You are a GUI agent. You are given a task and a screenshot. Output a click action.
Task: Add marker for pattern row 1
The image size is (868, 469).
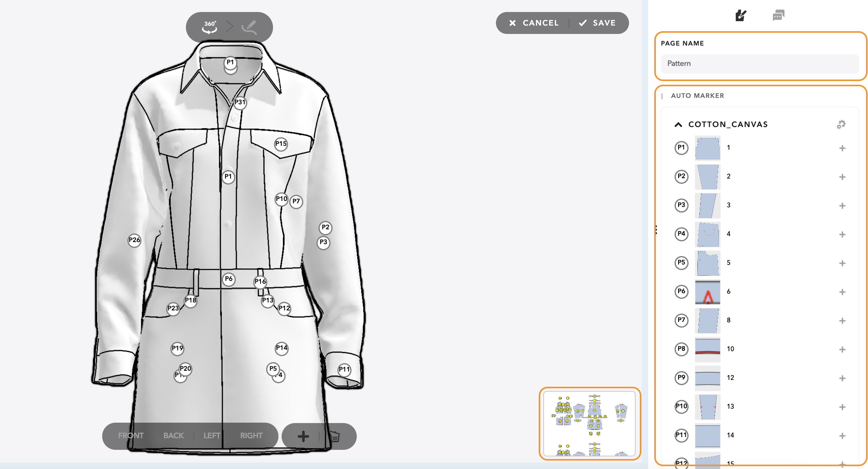tap(842, 148)
